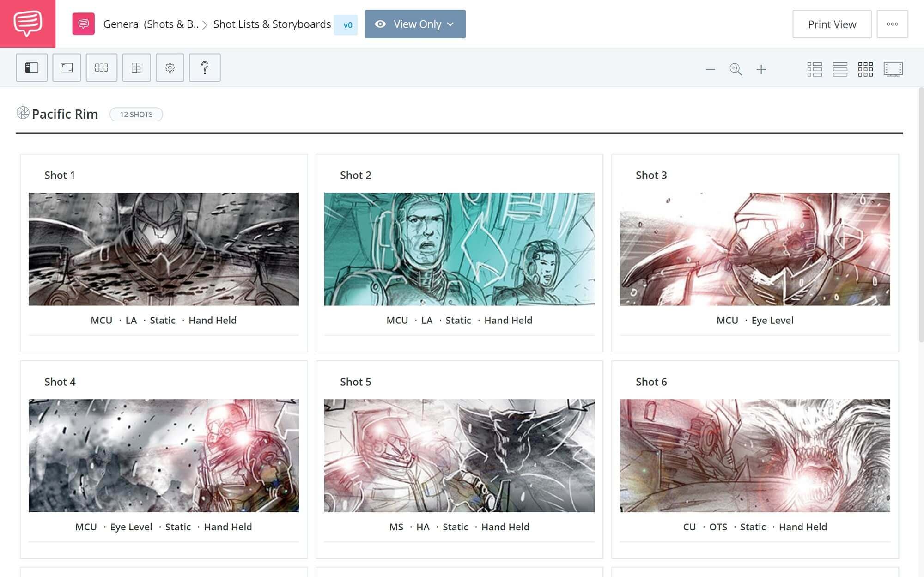The width and height of the screenshot is (924, 577).
Task: Click Pacific Rim project title
Action: tap(64, 114)
